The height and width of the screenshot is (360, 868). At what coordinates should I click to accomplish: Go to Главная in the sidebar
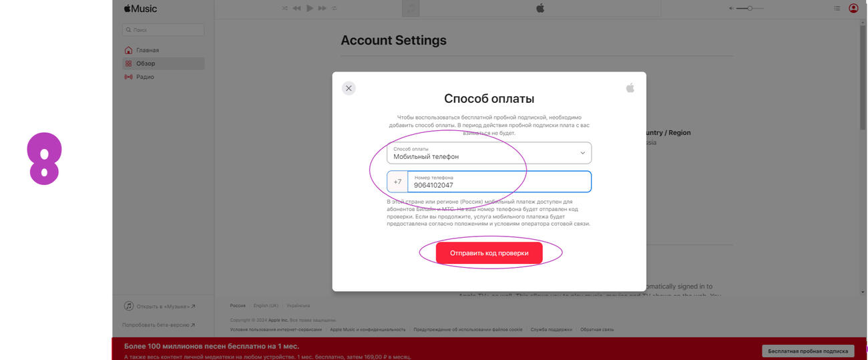pos(147,50)
